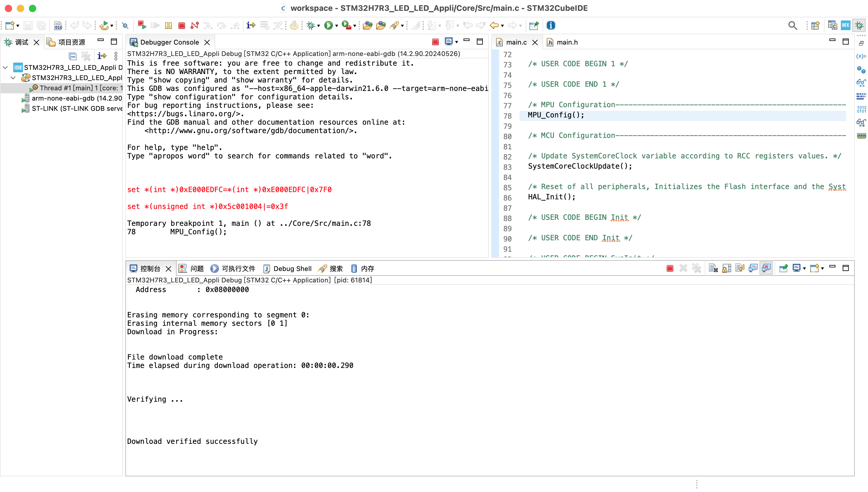868x492 pixels.
Task: Toggle Scroll Lock in console toolbar
Action: pos(726,268)
